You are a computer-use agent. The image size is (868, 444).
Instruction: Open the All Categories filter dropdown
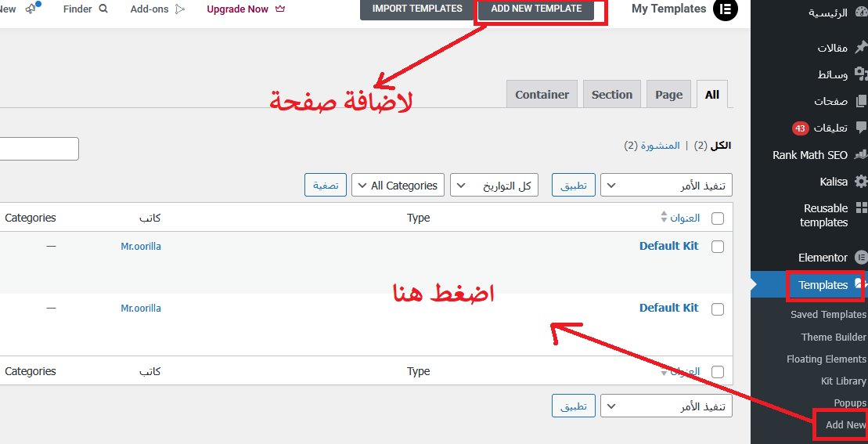[398, 185]
